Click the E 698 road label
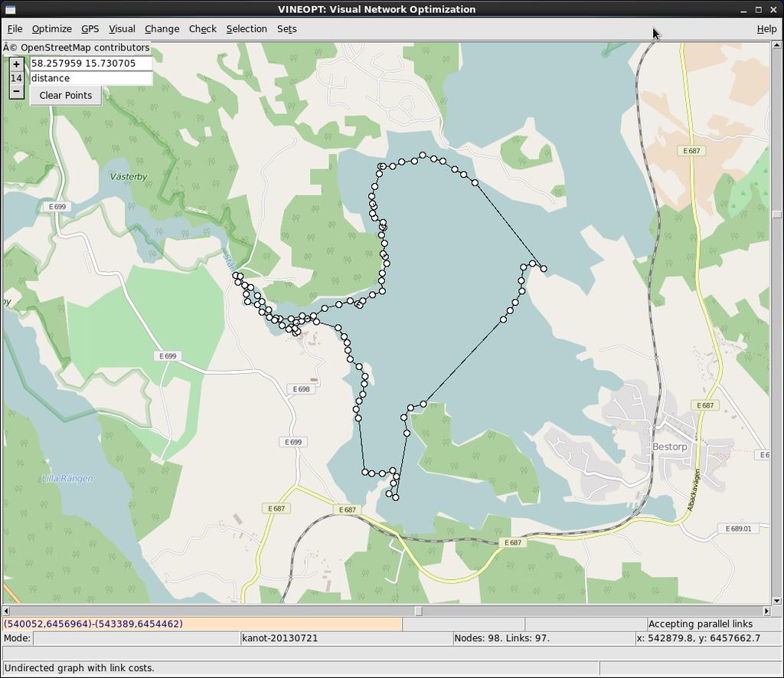Viewport: 784px width, 678px height. [301, 388]
